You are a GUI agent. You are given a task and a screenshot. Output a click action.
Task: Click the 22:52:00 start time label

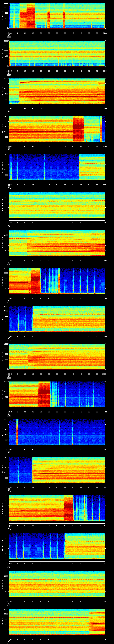[x=9, y=109]
